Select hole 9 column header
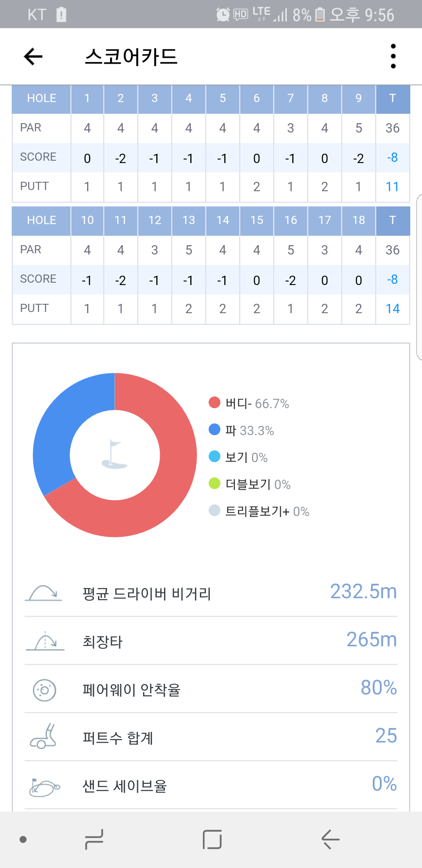The image size is (422, 868). click(358, 99)
